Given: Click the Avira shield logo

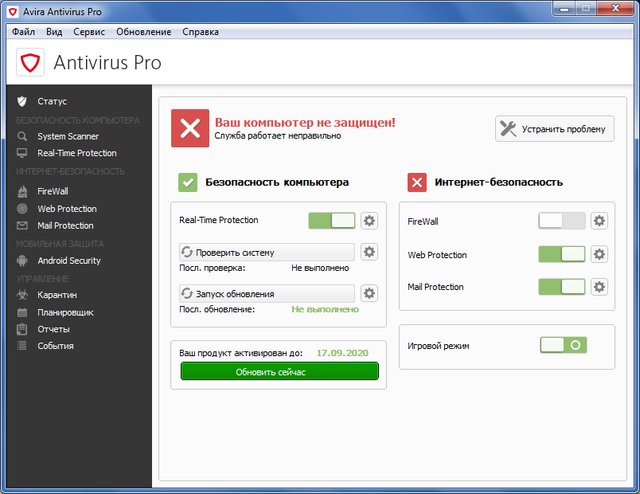Looking at the screenshot, I should [x=31, y=63].
